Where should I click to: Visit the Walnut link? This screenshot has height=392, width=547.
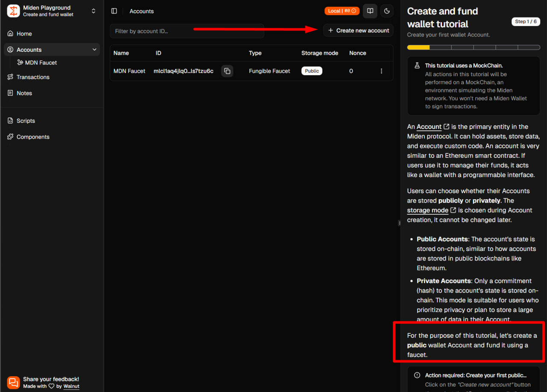click(71, 386)
